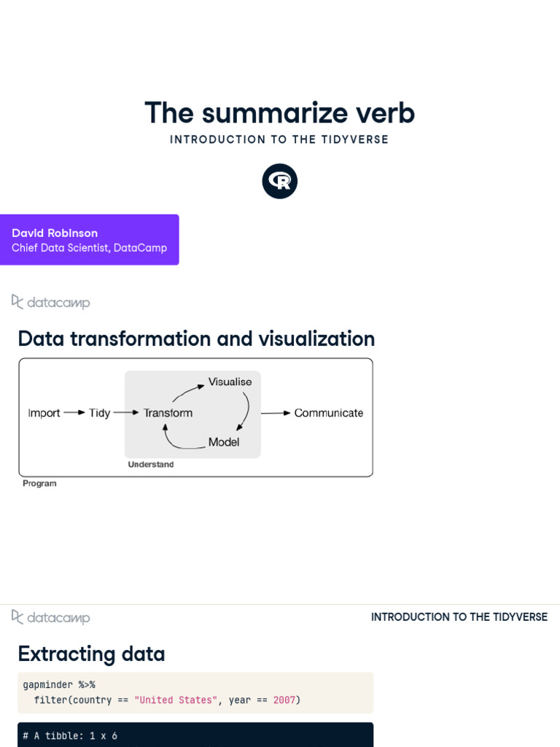Click the arrow between Import and Tidy

coord(74,413)
